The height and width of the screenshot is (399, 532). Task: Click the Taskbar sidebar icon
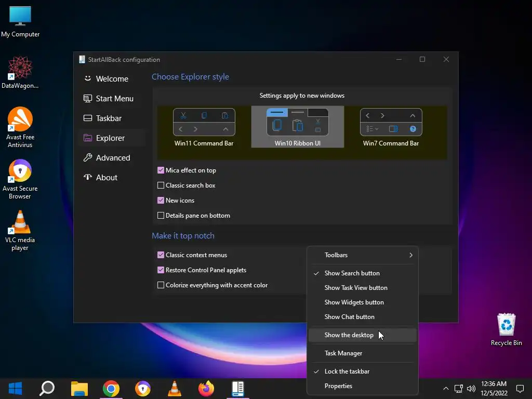point(87,118)
